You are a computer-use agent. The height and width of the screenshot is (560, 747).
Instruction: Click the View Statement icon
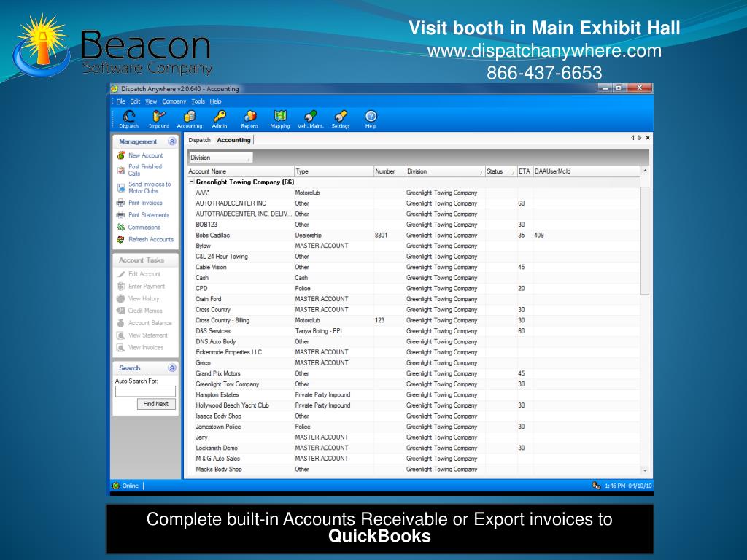coord(121,335)
